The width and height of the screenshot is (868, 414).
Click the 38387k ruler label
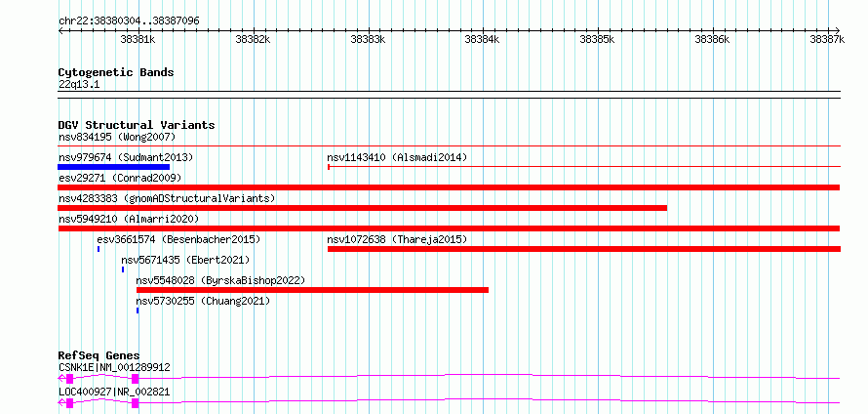828,39
